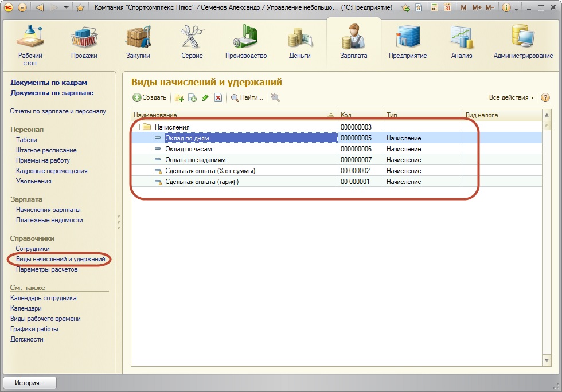Click the Вид налога column header

502,115
